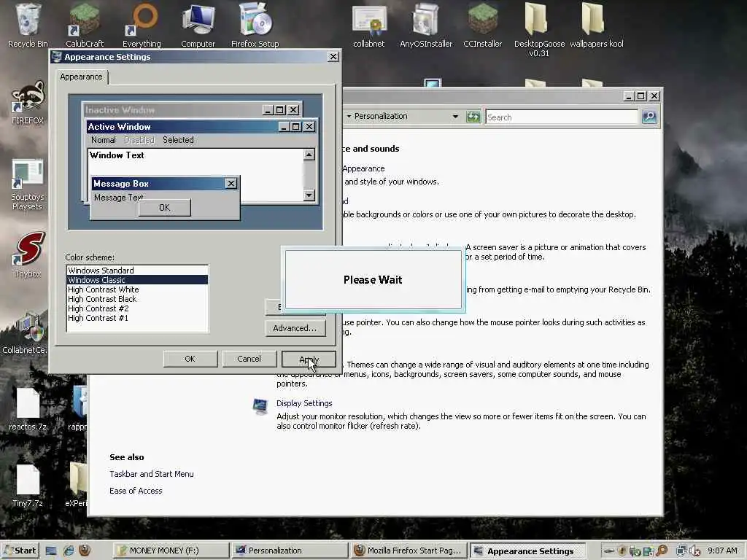This screenshot has height=560, width=747.
Task: Click the refresh button beside address bar
Action: pos(473,117)
